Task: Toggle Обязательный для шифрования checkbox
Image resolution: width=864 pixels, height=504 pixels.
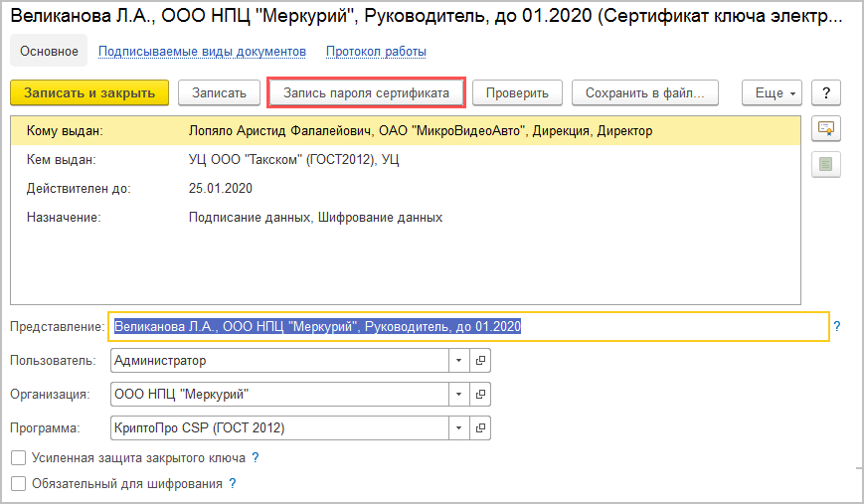Action: pyautogui.click(x=18, y=483)
